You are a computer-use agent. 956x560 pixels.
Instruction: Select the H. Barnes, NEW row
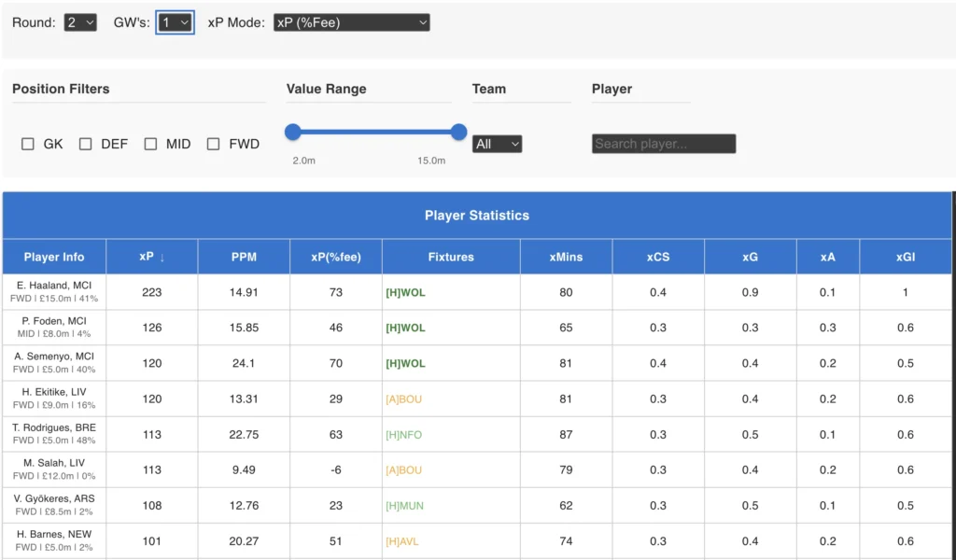477,541
